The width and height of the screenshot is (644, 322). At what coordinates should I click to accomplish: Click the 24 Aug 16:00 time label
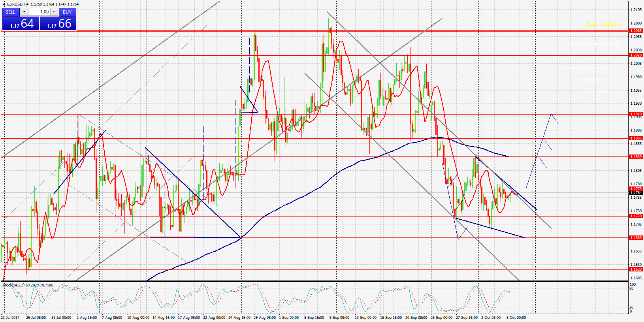coord(239,317)
